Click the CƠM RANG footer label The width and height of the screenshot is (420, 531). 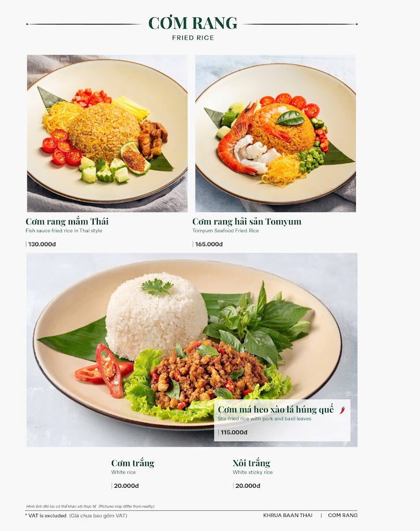coord(342,515)
